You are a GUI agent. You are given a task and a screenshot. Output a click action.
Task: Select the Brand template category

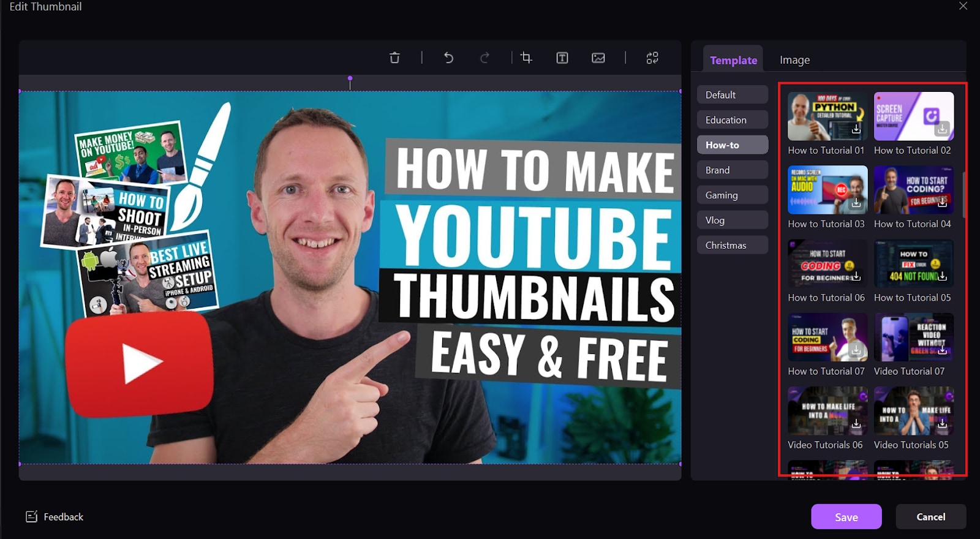[x=733, y=170]
